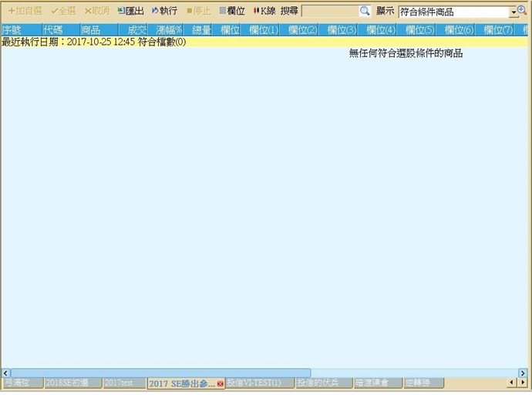Image resolution: width=532 pixels, height=395 pixels.
Task: Click the 欄位(3) column header
Action: click(338, 30)
